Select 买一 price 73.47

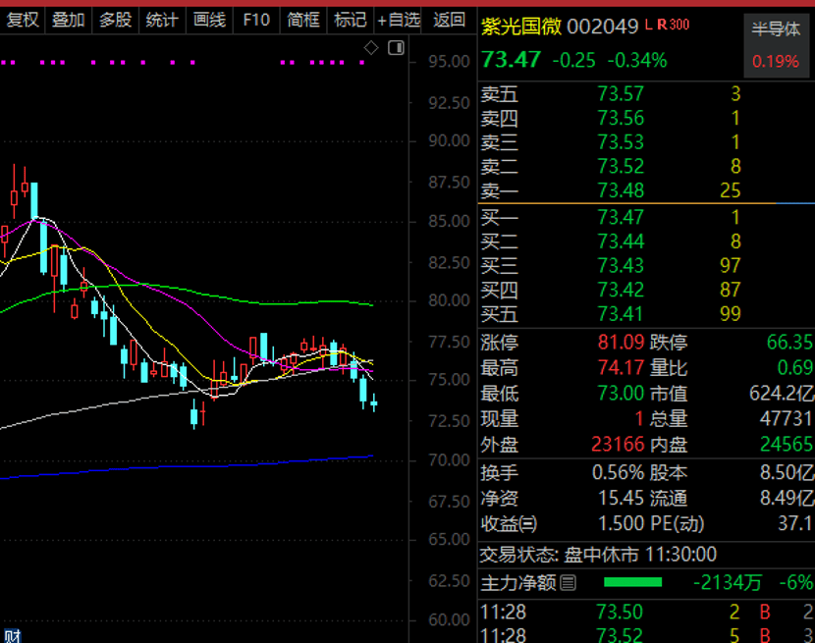[x=621, y=217]
